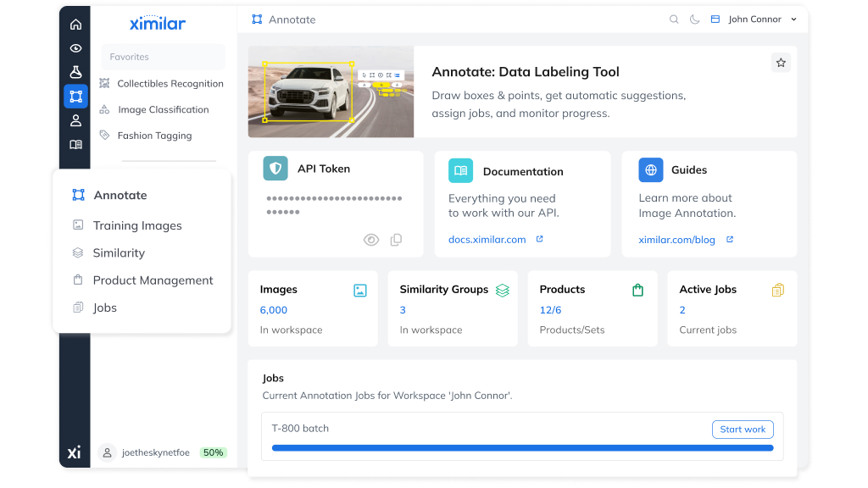
Task: Select Training Images menu item
Action: pos(137,225)
